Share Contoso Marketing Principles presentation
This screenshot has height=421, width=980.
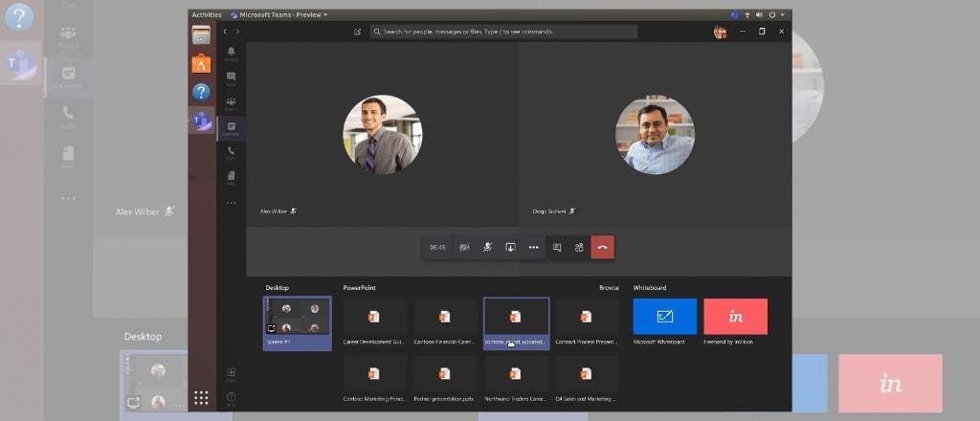[374, 379]
